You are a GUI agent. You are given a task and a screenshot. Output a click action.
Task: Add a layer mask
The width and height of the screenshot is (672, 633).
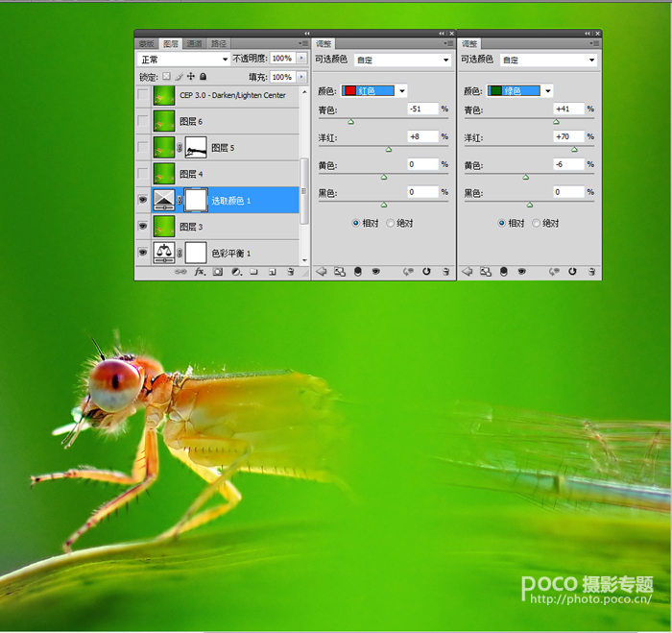point(218,272)
